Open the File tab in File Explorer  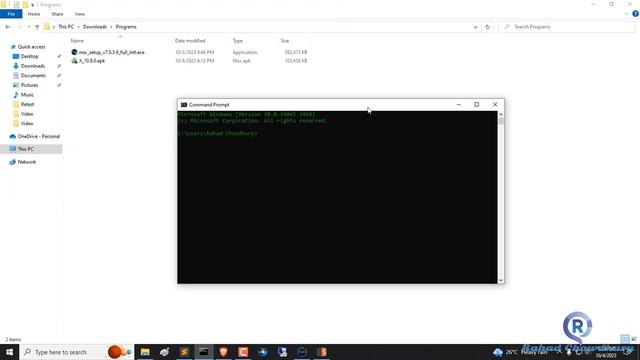point(11,14)
